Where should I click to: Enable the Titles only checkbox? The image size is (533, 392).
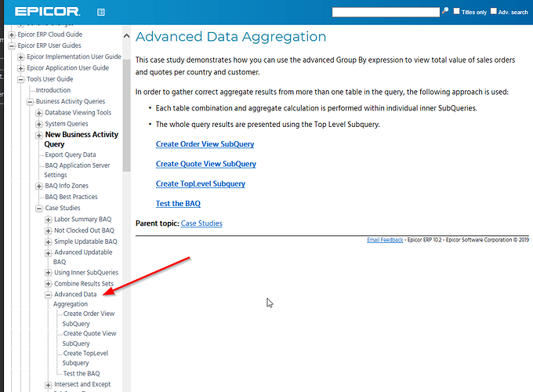pyautogui.click(x=456, y=11)
